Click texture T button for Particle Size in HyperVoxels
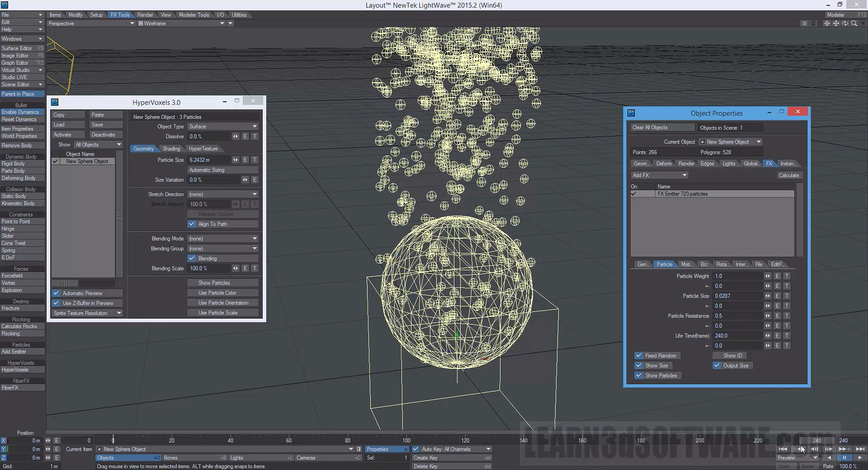868x470 pixels. pos(255,160)
